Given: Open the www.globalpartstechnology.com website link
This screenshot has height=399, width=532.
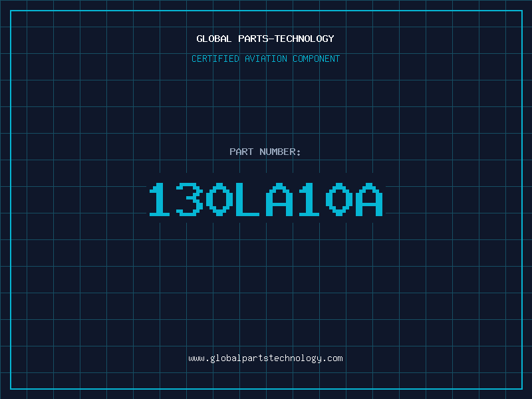Looking at the screenshot, I should 265,358.
